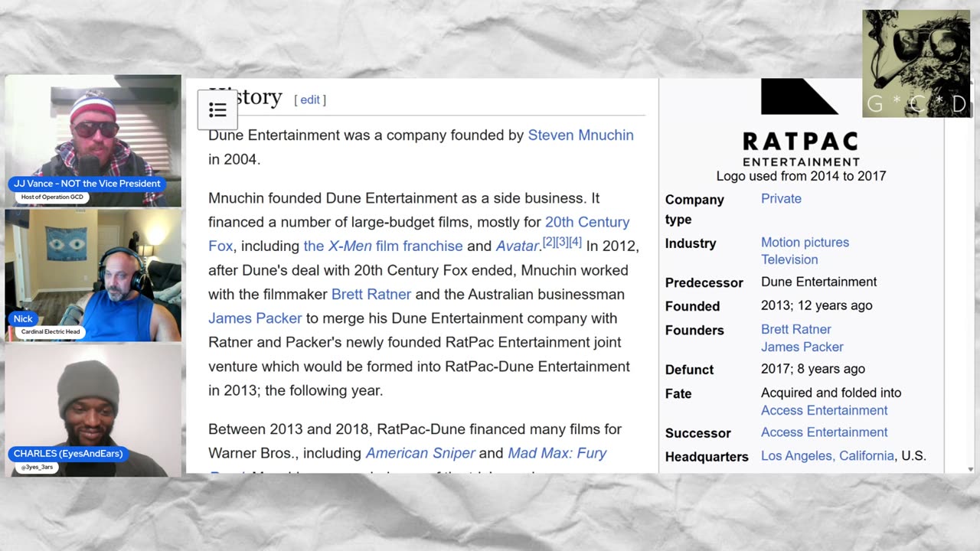Image resolution: width=980 pixels, height=551 pixels.
Task: Click 'Logo used from 2014 to 2017' caption
Action: pos(801,177)
